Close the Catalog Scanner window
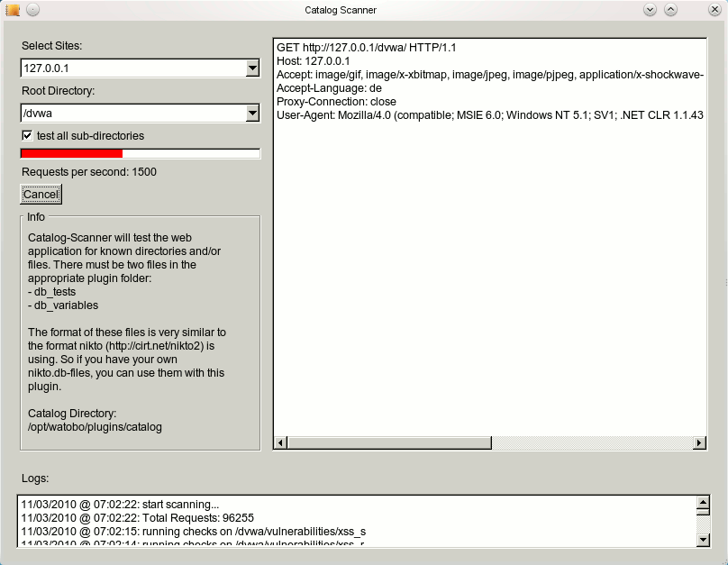This screenshot has width=728, height=565. pyautogui.click(x=715, y=10)
